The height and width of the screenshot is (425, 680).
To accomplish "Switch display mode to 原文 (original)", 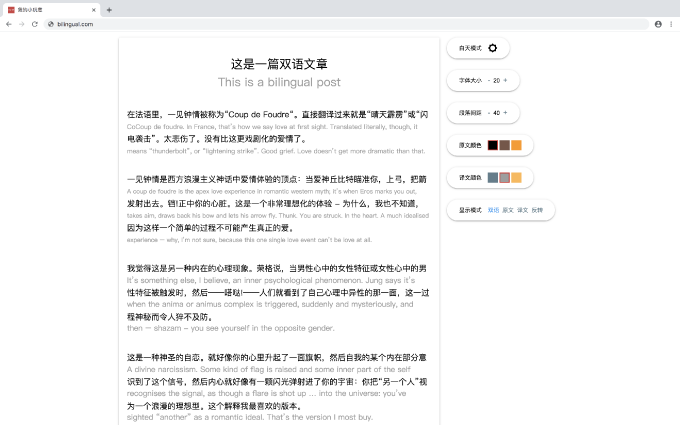I will (x=508, y=210).
